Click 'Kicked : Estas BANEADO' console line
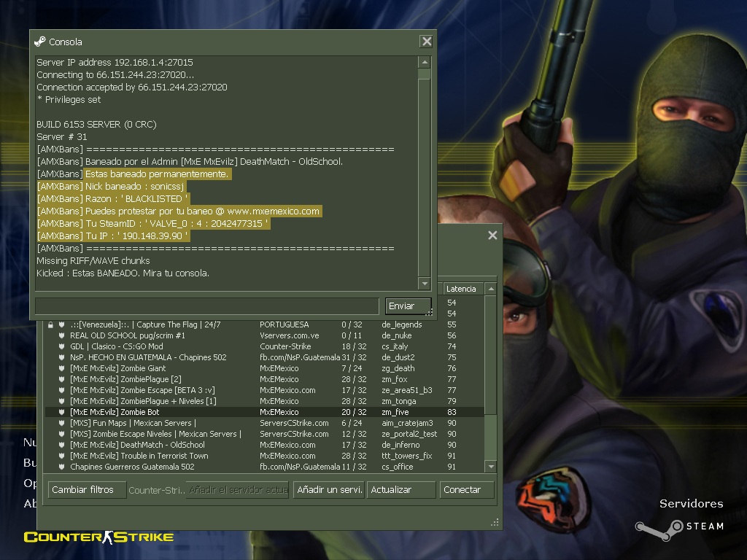Viewport: 747px width, 560px height. [x=123, y=273]
